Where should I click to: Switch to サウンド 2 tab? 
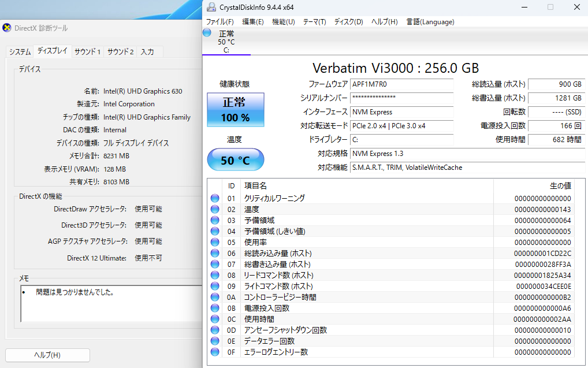pyautogui.click(x=120, y=52)
